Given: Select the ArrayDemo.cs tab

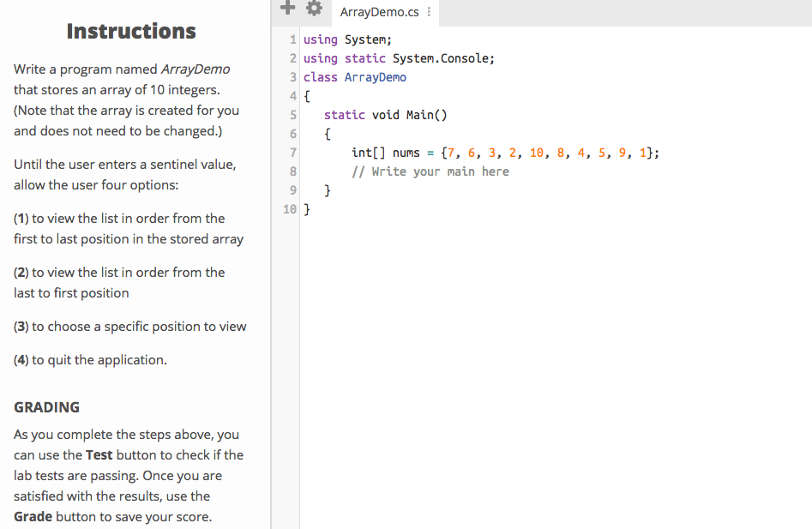Looking at the screenshot, I should click(378, 12).
